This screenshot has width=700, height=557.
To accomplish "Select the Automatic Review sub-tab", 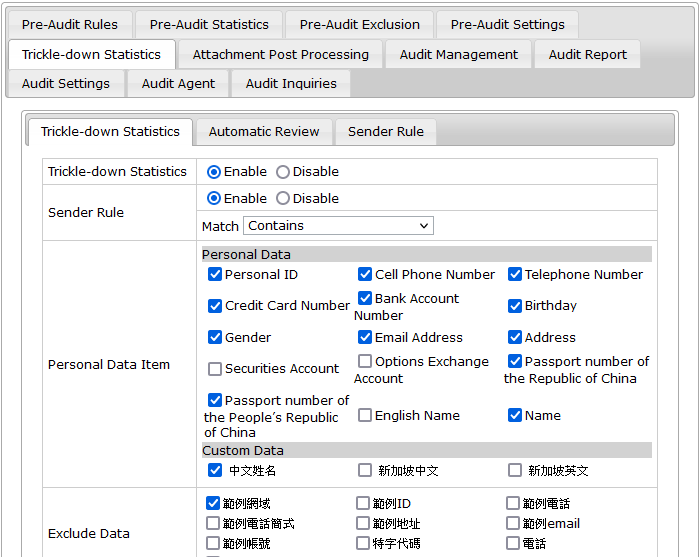I will [x=264, y=132].
